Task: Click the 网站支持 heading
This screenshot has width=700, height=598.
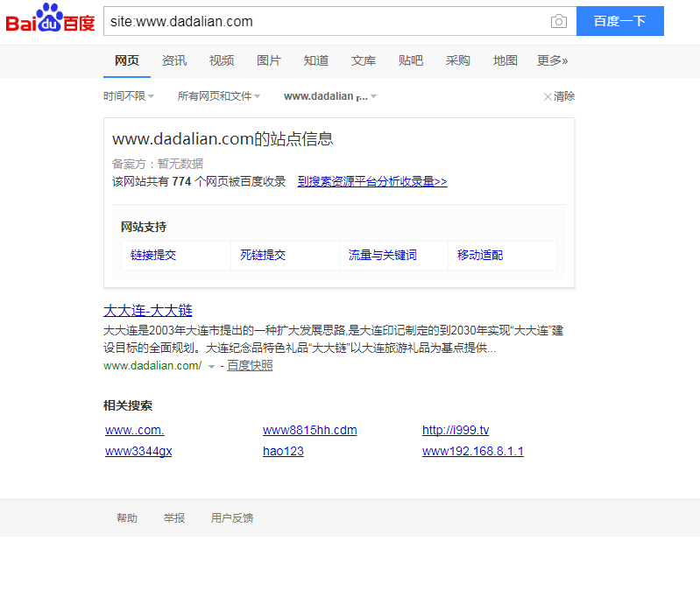Action: pos(144,227)
